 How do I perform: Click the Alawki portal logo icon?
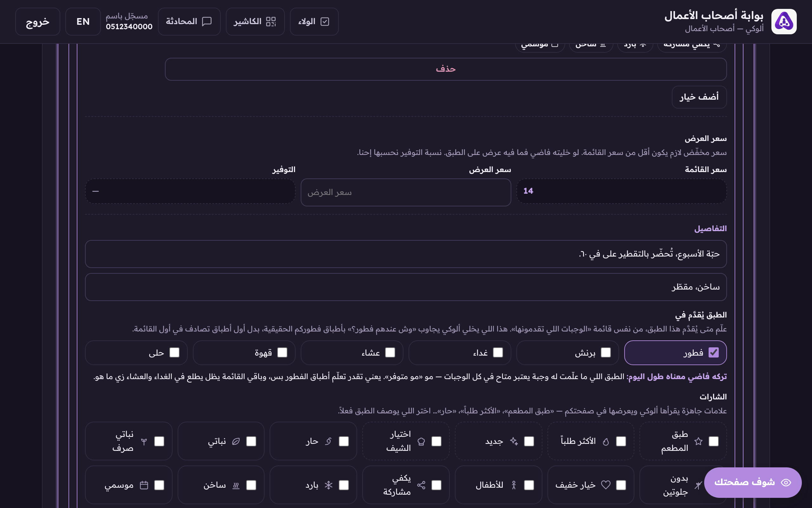pos(784,22)
